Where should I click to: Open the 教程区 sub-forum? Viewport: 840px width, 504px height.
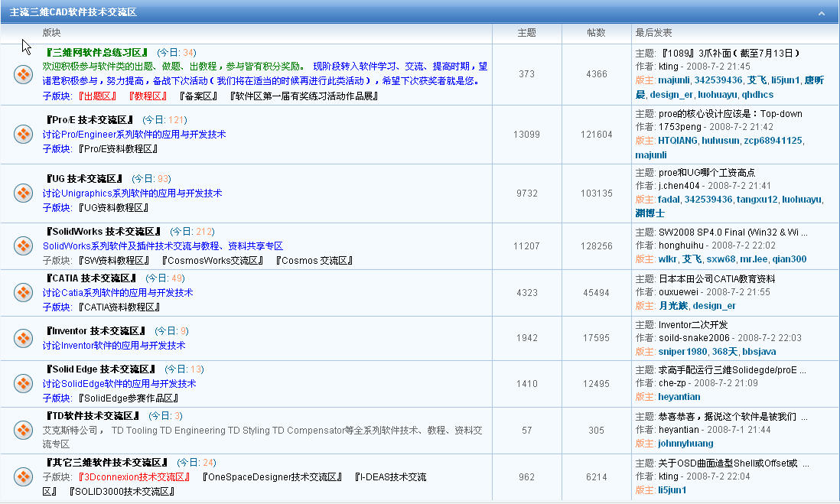point(148,96)
